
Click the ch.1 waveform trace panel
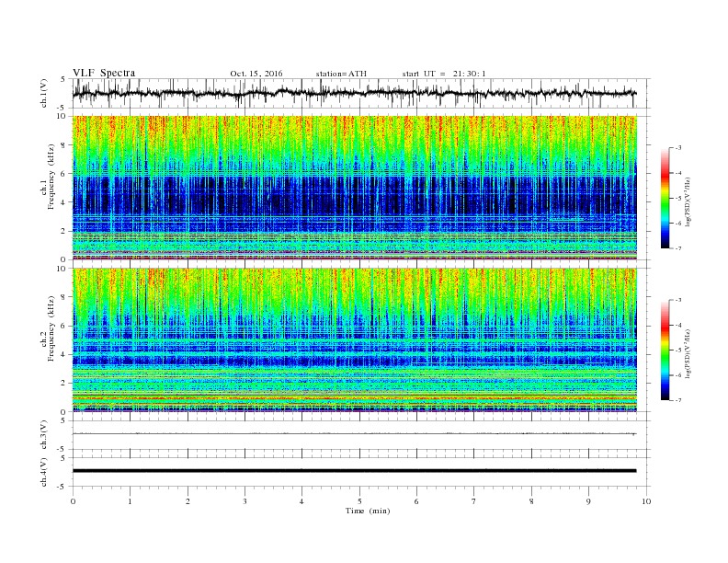pos(361,93)
